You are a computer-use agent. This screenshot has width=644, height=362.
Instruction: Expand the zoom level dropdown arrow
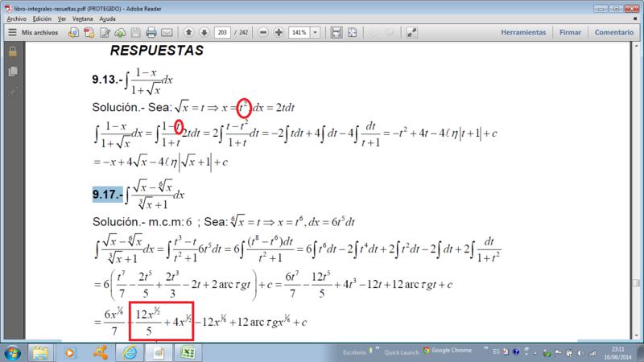[x=315, y=33]
